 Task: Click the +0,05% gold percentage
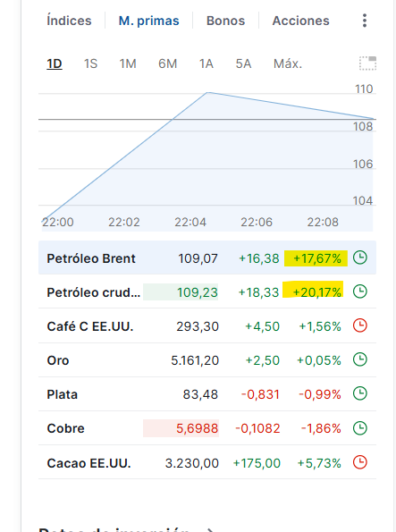[x=318, y=360]
